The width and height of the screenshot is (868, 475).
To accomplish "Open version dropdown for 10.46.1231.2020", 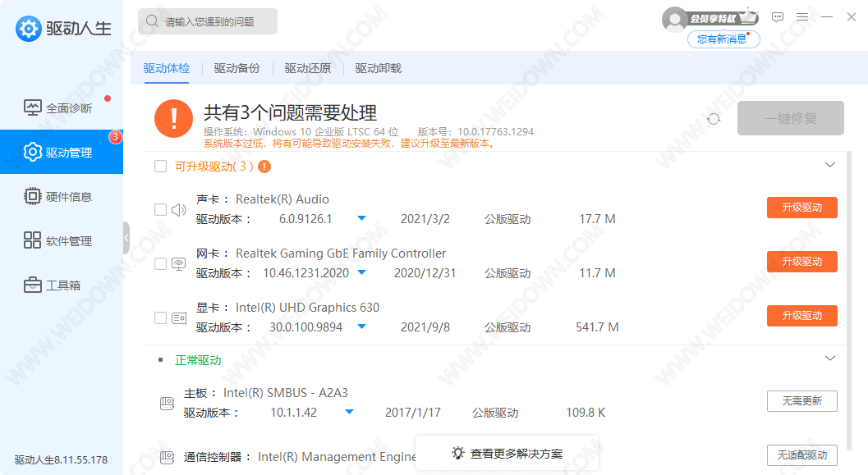I will [x=361, y=272].
